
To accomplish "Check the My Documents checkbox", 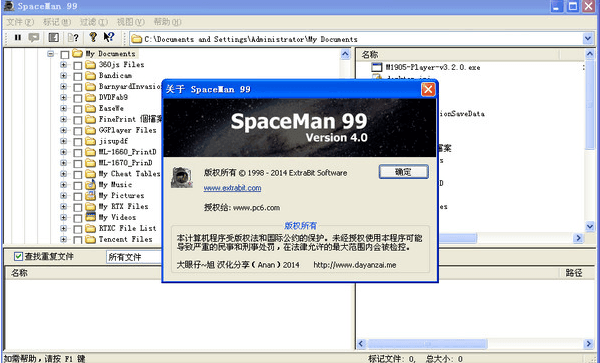I will tap(65, 54).
